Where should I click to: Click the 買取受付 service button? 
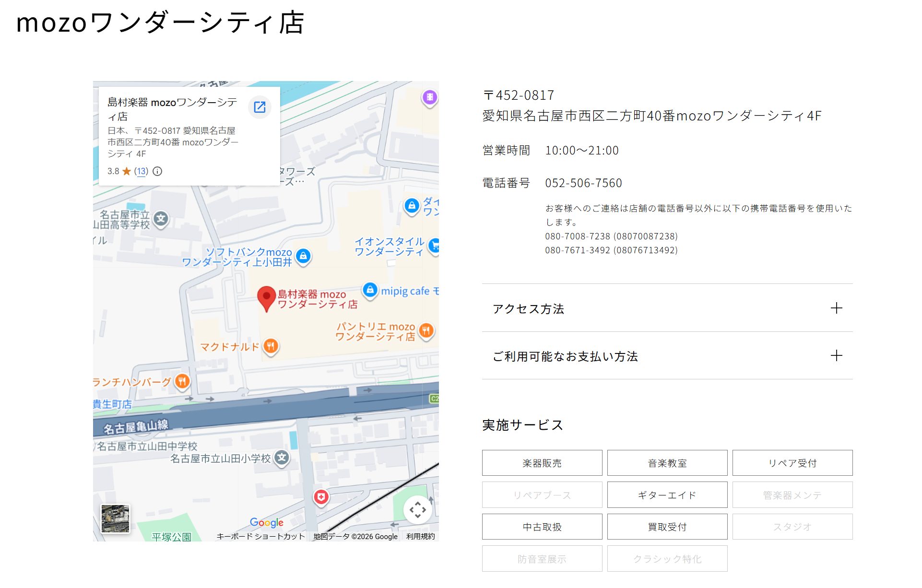tap(667, 527)
